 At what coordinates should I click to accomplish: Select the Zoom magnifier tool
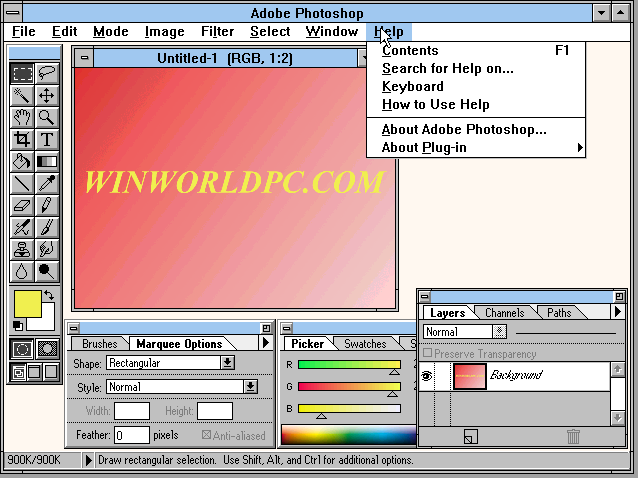(47, 118)
